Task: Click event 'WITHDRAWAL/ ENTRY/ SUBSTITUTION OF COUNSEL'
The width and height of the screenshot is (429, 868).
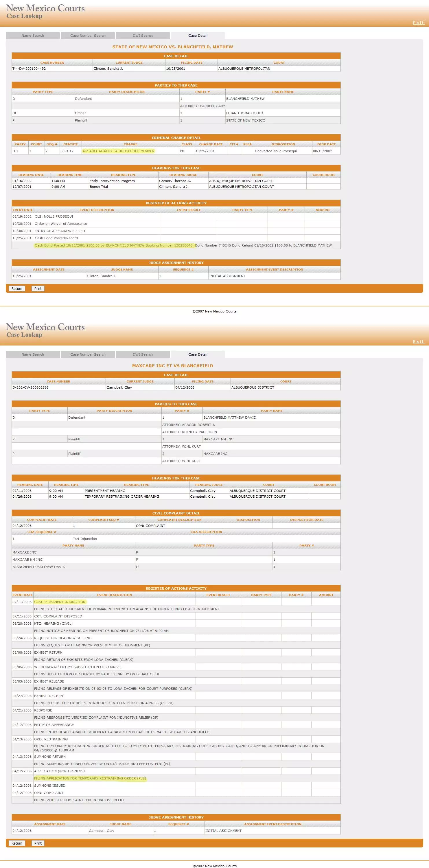Action: (78, 667)
